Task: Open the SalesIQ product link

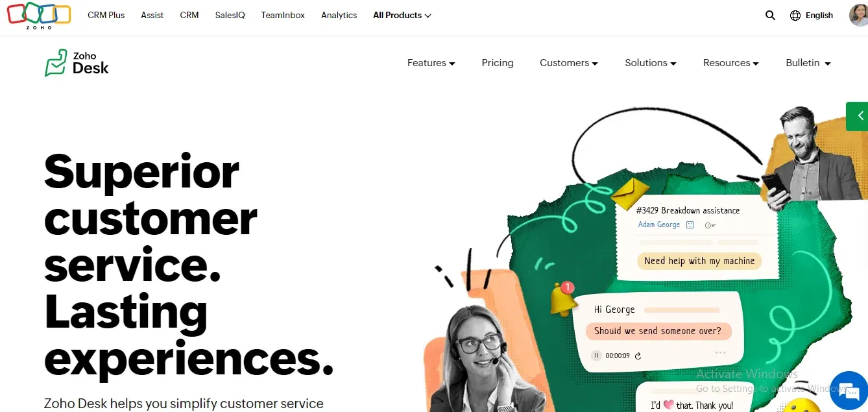Action: (x=230, y=15)
